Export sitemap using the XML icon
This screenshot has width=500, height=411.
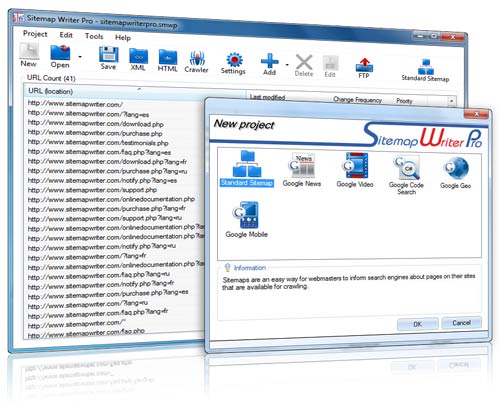coord(138,60)
